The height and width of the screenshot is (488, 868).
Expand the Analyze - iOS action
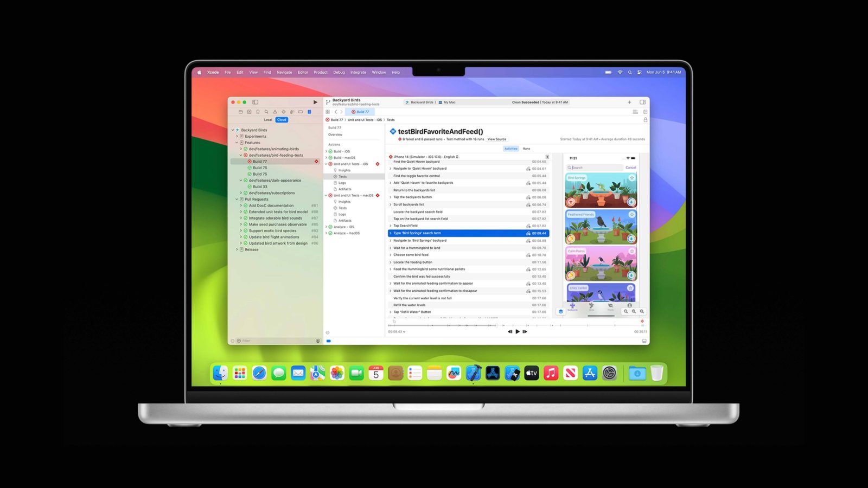(x=326, y=227)
